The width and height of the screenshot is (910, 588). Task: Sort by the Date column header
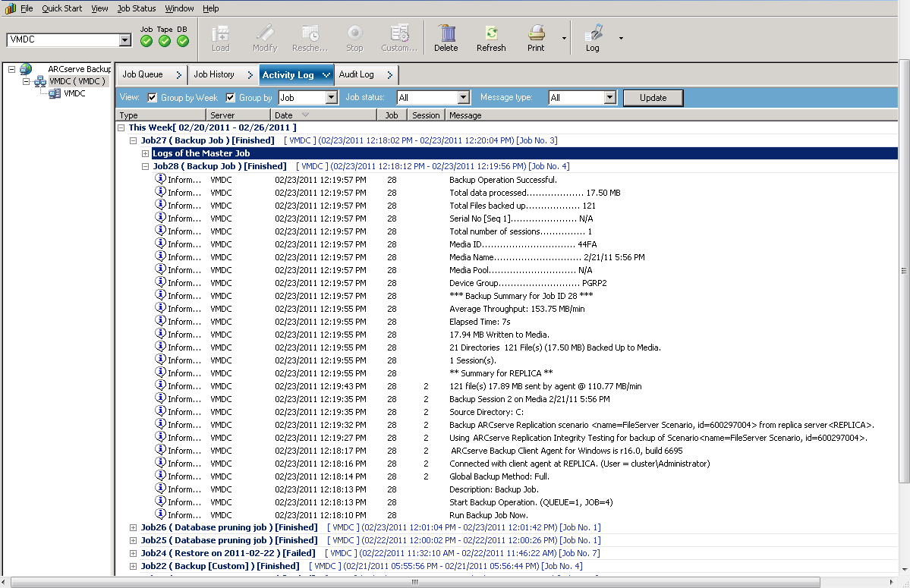tap(323, 115)
